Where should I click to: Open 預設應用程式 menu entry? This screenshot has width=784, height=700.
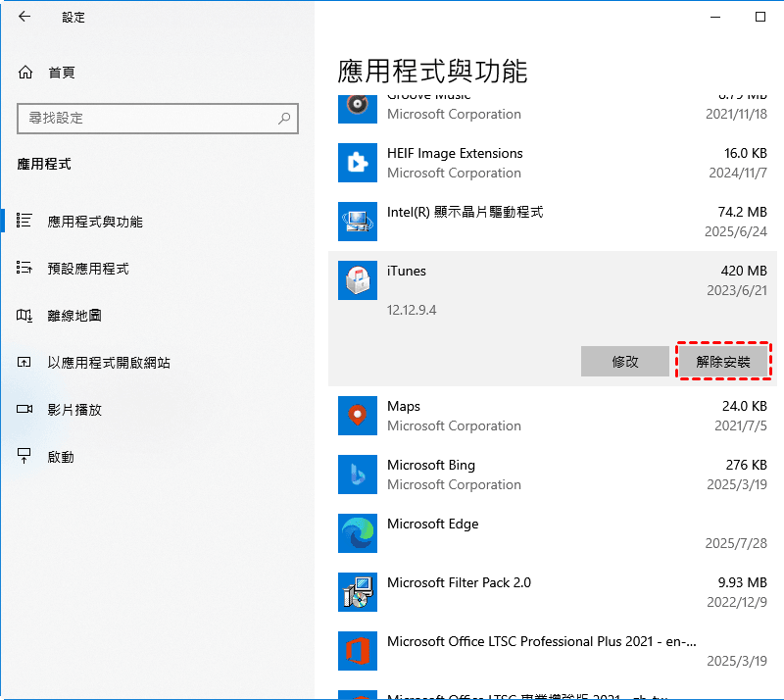tap(88, 269)
